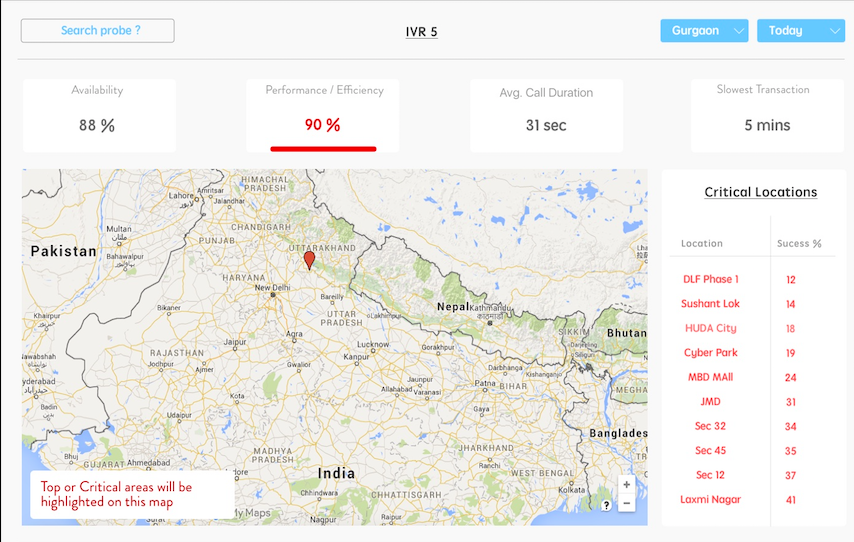Open the Today time range dropdown
The height and width of the screenshot is (542, 854).
click(x=801, y=31)
